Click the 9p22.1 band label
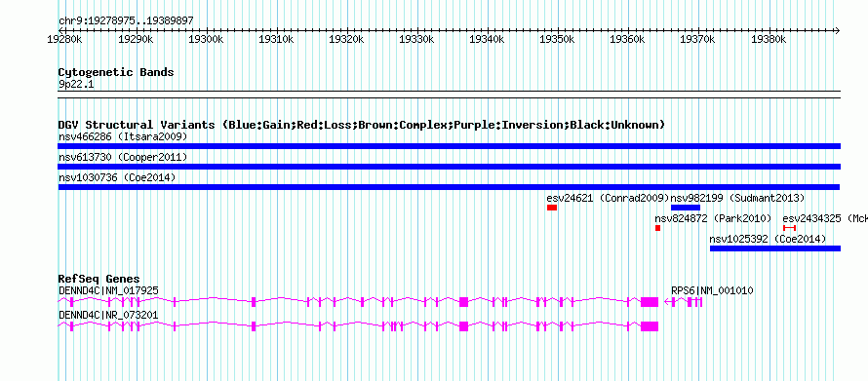This screenshot has height=381, width=868. coord(76,85)
